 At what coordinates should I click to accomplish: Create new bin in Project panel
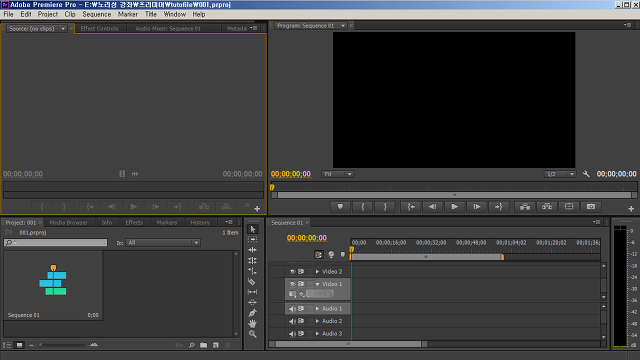203,345
